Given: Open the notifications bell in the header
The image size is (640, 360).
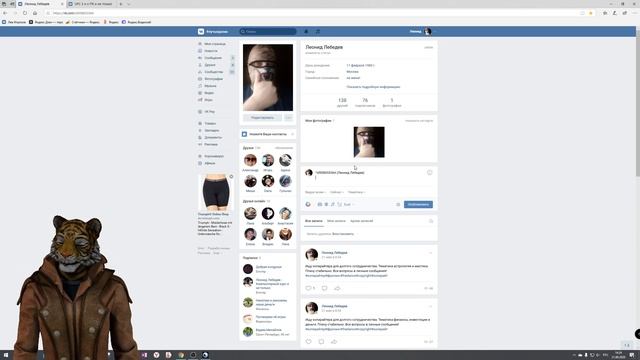Looking at the screenshot, I should (306, 31).
